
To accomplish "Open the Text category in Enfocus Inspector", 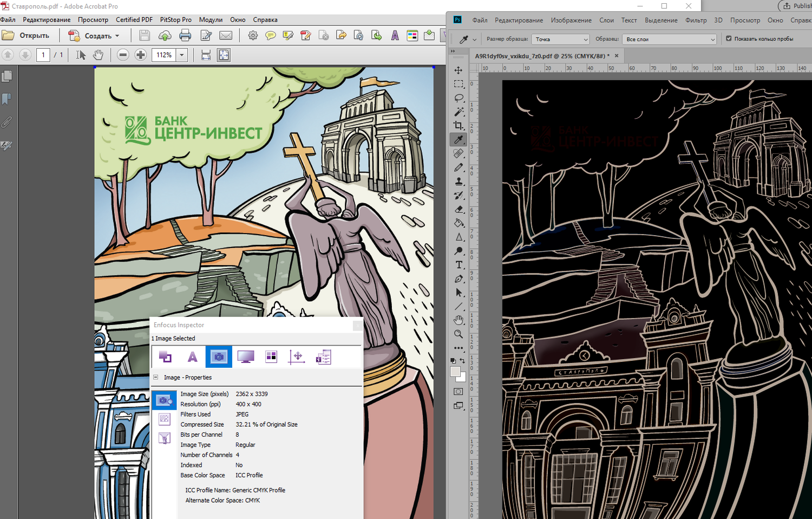I will click(192, 356).
